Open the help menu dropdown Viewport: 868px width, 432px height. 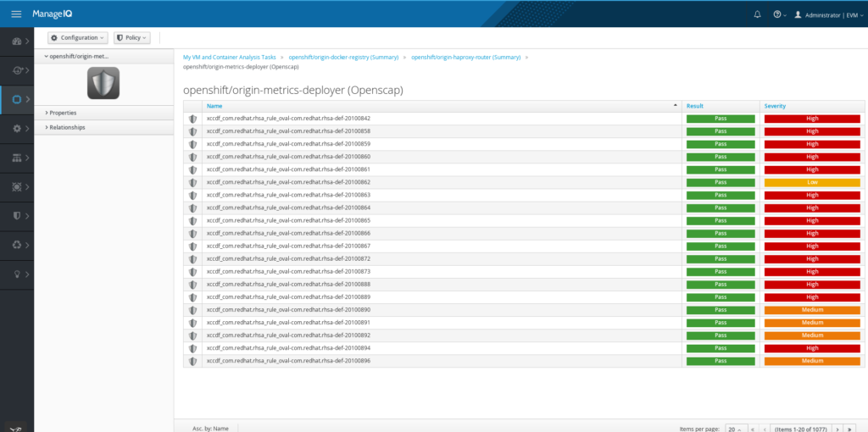pos(780,14)
